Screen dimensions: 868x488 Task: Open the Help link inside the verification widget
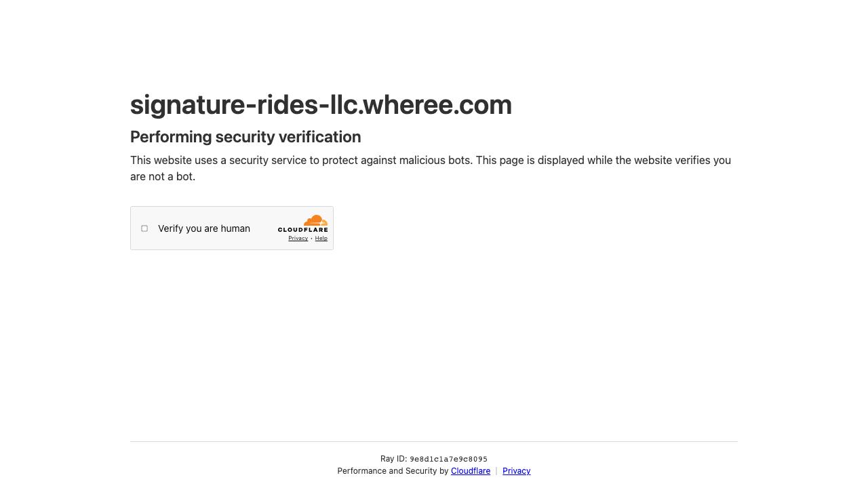click(x=321, y=238)
